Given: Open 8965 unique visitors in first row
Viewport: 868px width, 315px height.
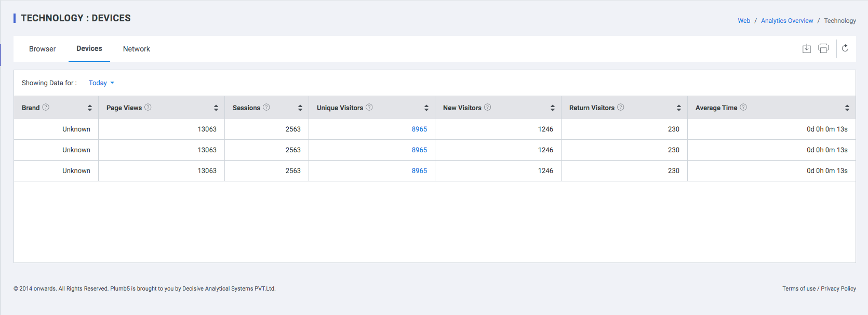Looking at the screenshot, I should [x=419, y=129].
